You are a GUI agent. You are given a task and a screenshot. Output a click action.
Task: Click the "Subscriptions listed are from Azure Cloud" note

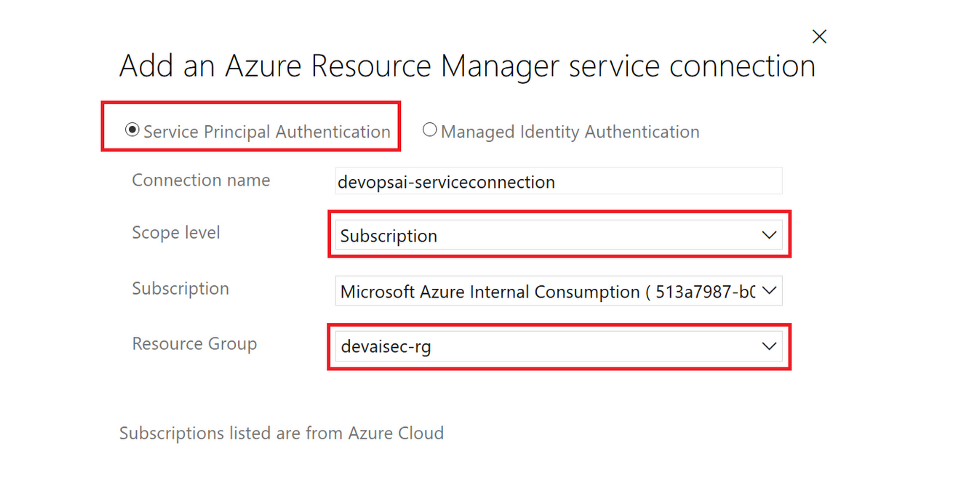pos(281,433)
